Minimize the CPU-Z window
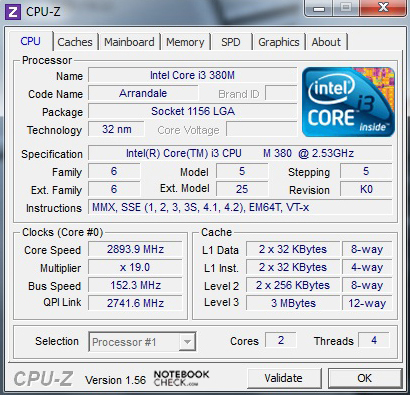 (319, 7)
